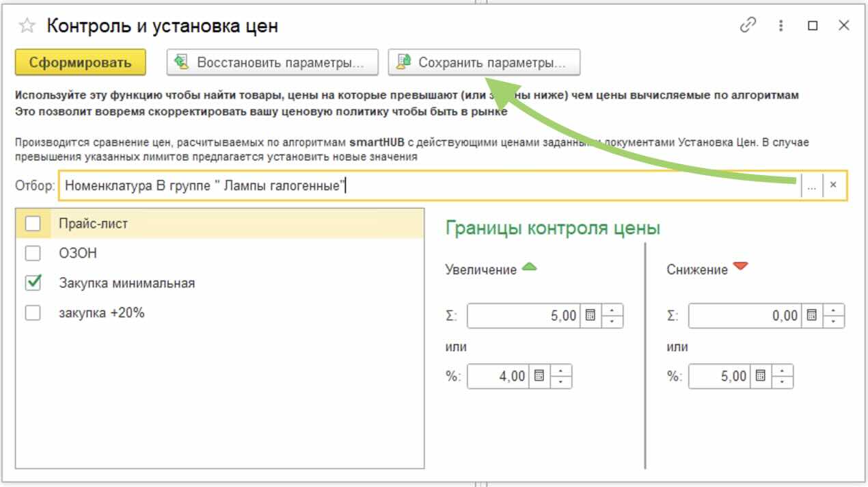Increase Снижение sum with up spinner
Screen dimensions: 868x487
click(x=834, y=311)
